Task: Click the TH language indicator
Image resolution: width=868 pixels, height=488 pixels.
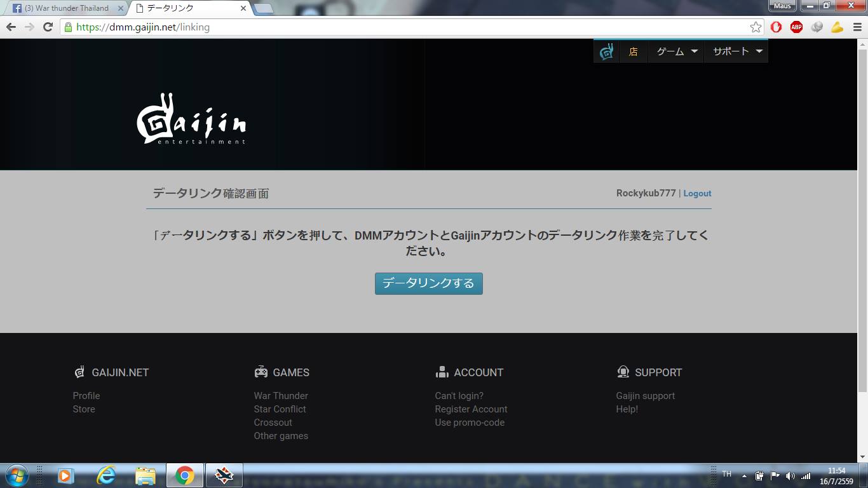Action: pyautogui.click(x=727, y=475)
